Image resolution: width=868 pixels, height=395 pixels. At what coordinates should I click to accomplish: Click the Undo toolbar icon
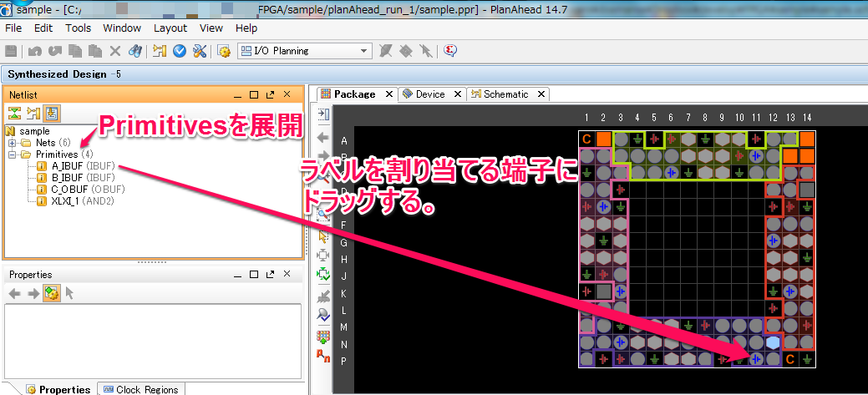[x=35, y=51]
